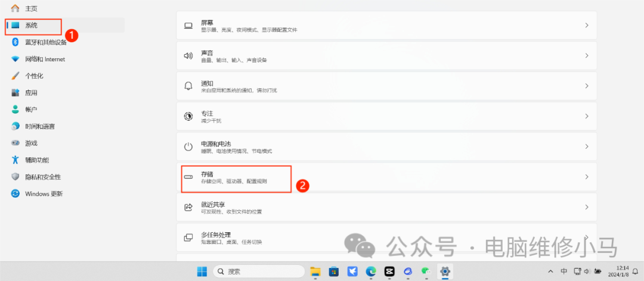This screenshot has width=644, height=281.
Task: Click the 就近共享 share icon
Action: click(188, 207)
